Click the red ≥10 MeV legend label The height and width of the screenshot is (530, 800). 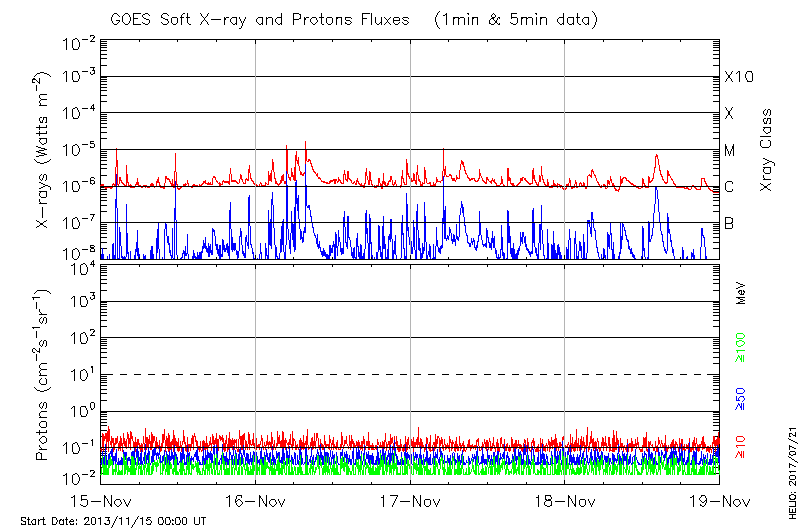(x=741, y=447)
